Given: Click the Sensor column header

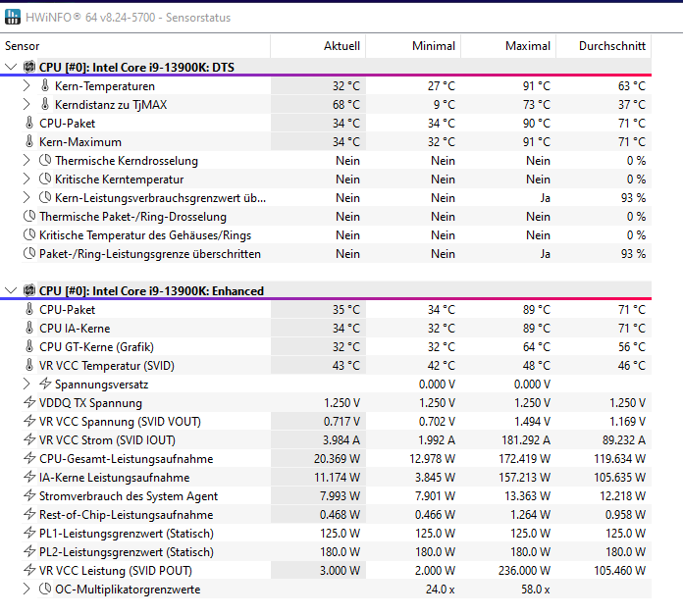Looking at the screenshot, I should 135,46.
